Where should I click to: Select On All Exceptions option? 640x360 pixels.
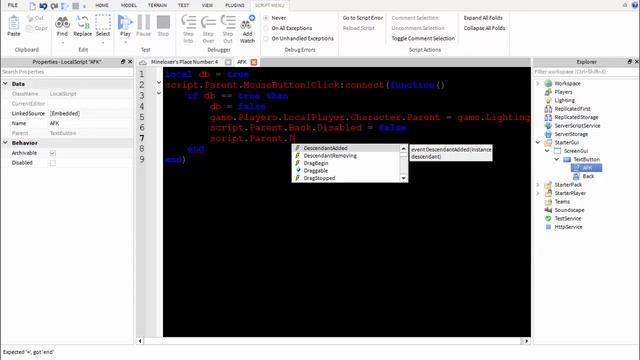[266, 28]
